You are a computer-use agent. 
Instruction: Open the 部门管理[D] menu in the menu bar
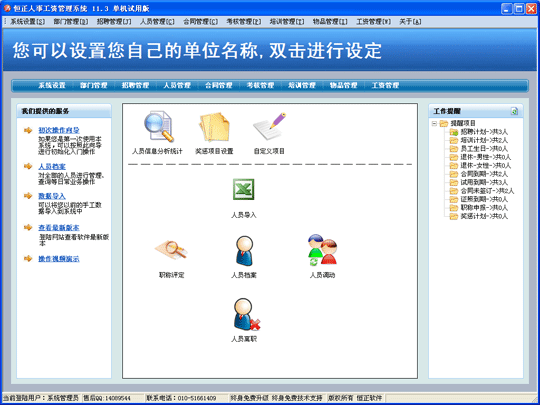tap(71, 21)
